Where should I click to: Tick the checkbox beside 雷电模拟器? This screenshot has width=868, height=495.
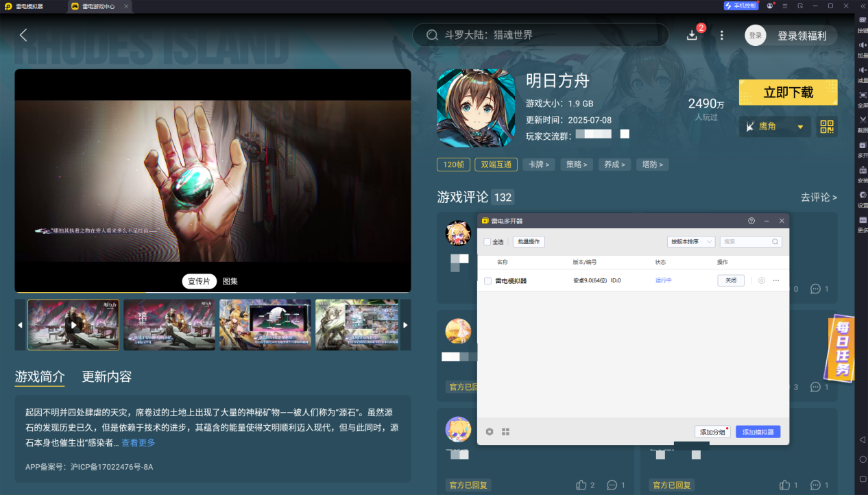pos(487,280)
